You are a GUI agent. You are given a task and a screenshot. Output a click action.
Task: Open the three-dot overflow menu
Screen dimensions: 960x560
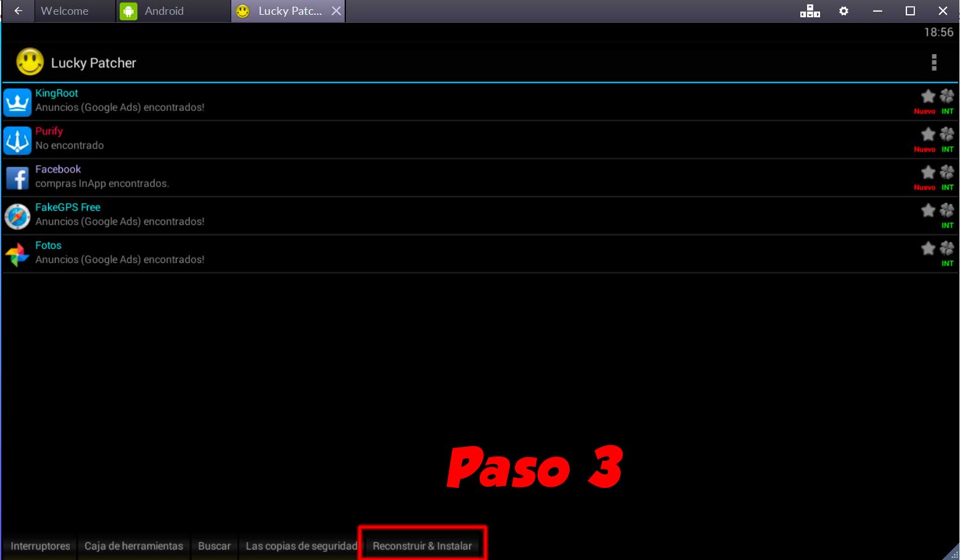(x=934, y=62)
